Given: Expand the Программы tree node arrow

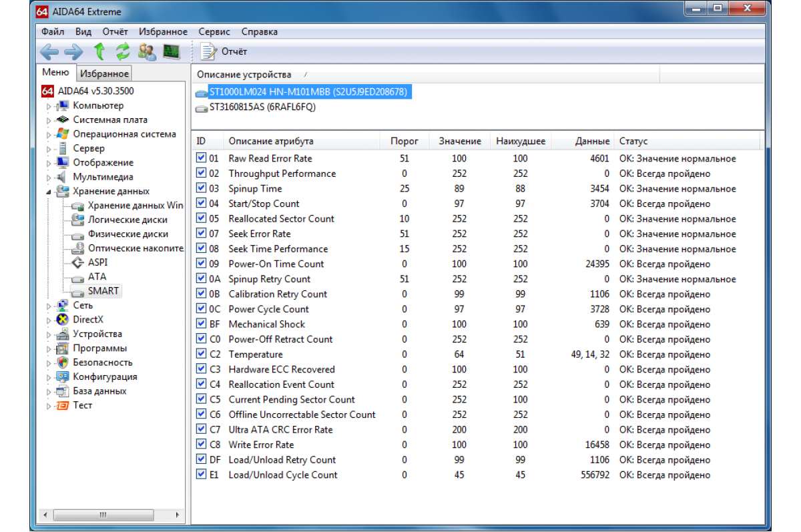Looking at the screenshot, I should (x=48, y=348).
